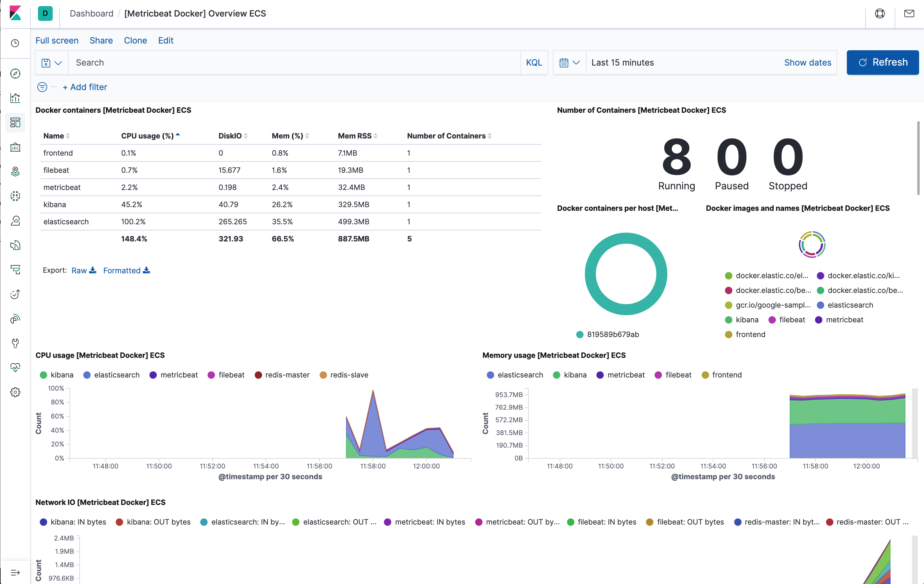924x584 pixels.
Task: Click the Edit menu item
Action: (x=165, y=40)
